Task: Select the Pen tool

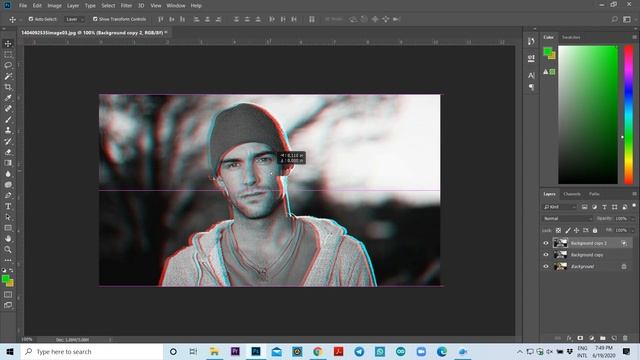Action: click(8, 195)
